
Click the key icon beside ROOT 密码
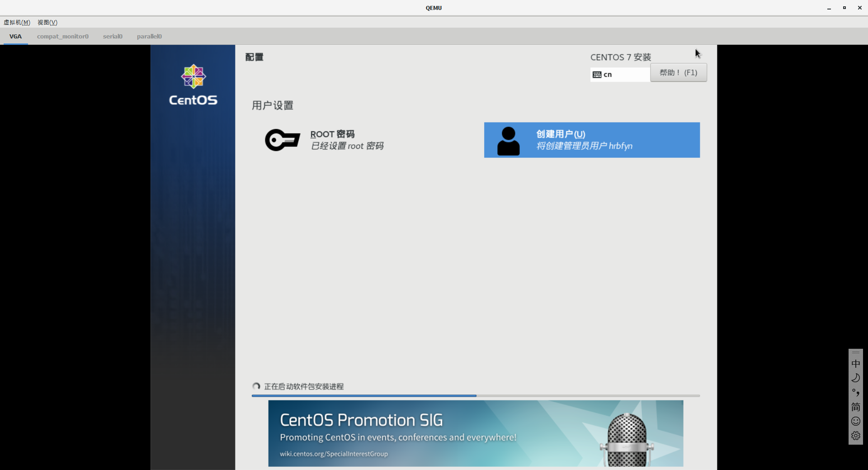(282, 140)
